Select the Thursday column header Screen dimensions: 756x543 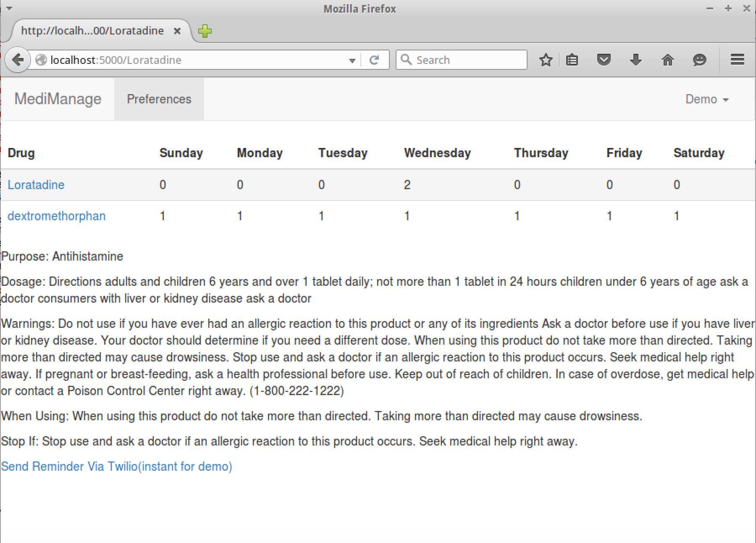[541, 153]
